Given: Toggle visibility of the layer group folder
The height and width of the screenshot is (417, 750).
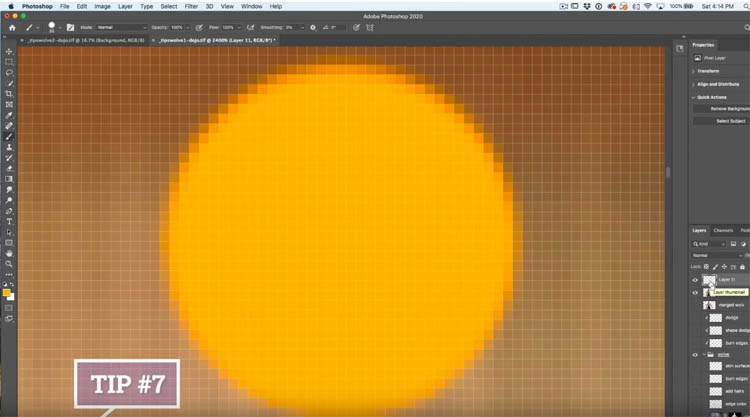Looking at the screenshot, I should click(x=695, y=355).
